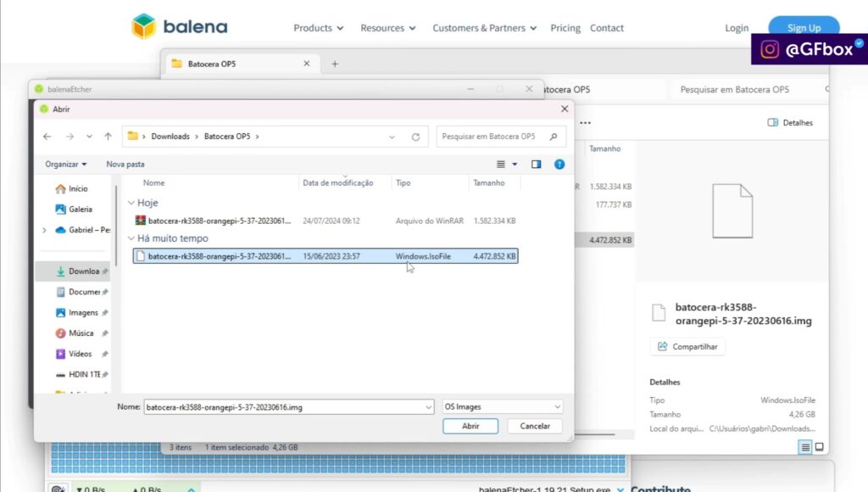The width and height of the screenshot is (868, 492).
Task: Collapse the 'Há muito tempo' group
Action: tap(131, 238)
